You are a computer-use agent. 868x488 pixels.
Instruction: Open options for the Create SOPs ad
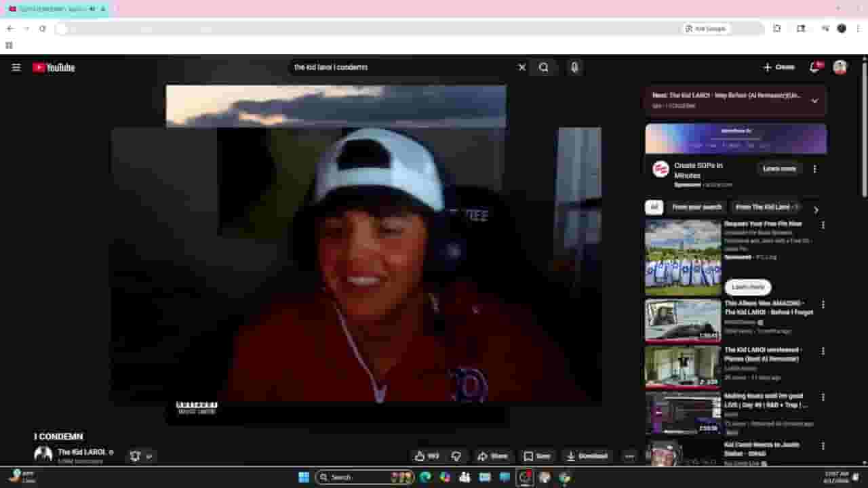pyautogui.click(x=814, y=169)
